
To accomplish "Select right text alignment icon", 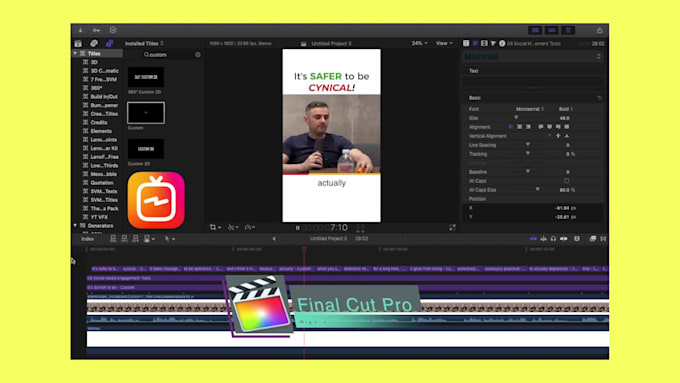I will (528, 127).
